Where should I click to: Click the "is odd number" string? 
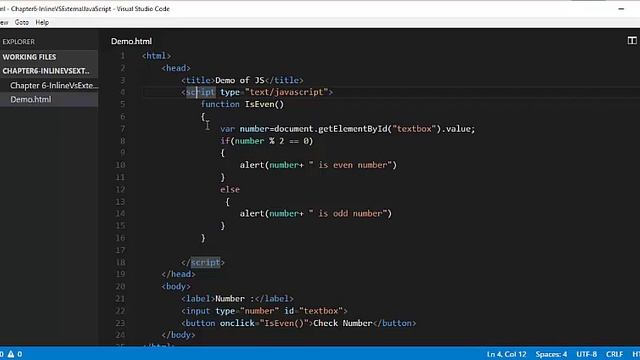click(x=348, y=213)
